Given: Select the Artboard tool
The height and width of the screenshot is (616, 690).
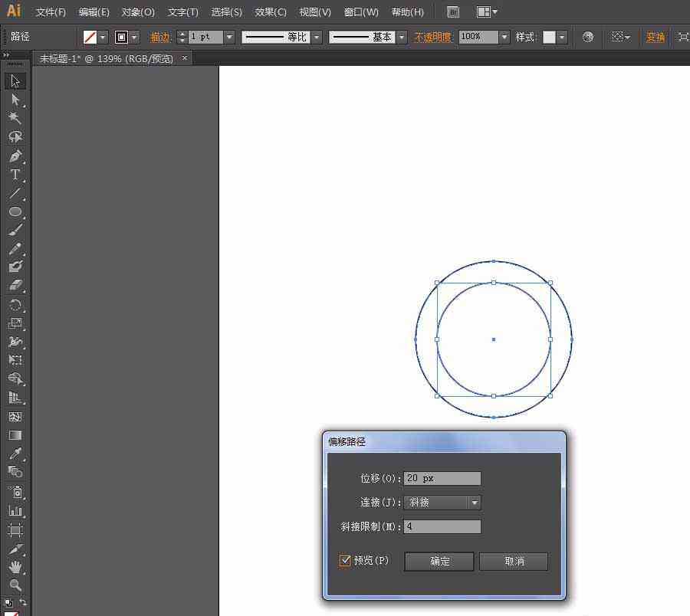Looking at the screenshot, I should pos(15,530).
